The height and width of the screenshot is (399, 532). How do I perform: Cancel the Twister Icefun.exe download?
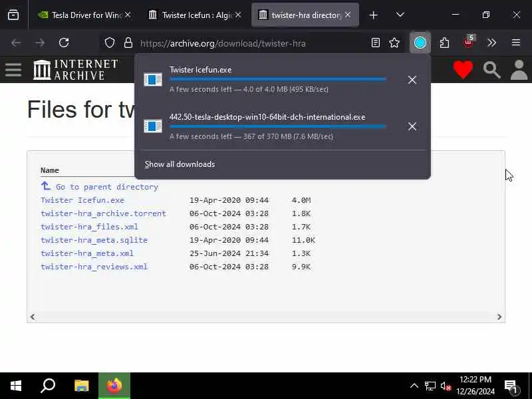pos(412,80)
